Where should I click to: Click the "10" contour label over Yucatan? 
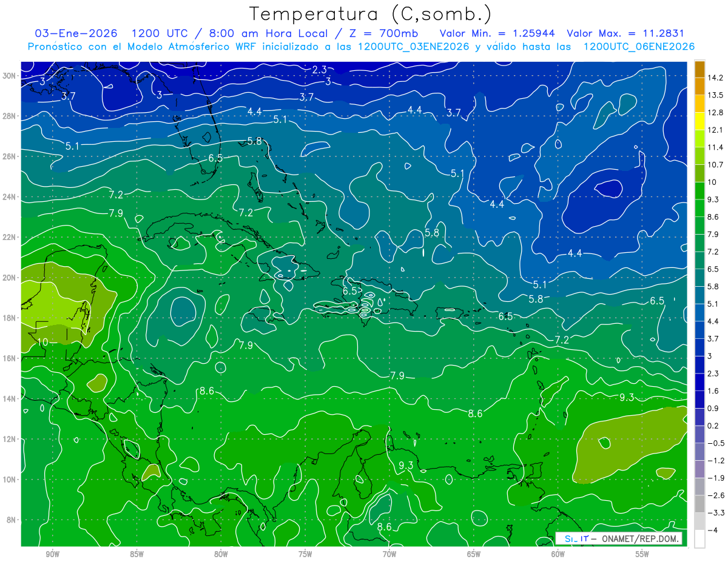[x=42, y=343]
